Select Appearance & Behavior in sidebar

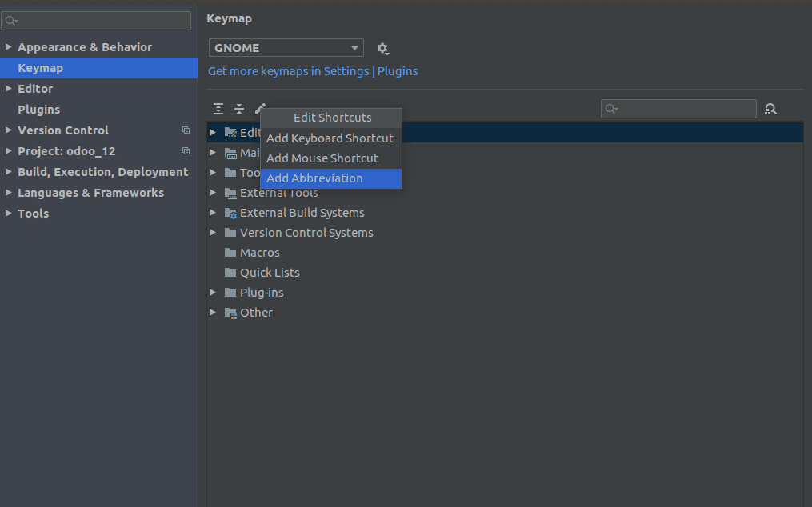(85, 47)
